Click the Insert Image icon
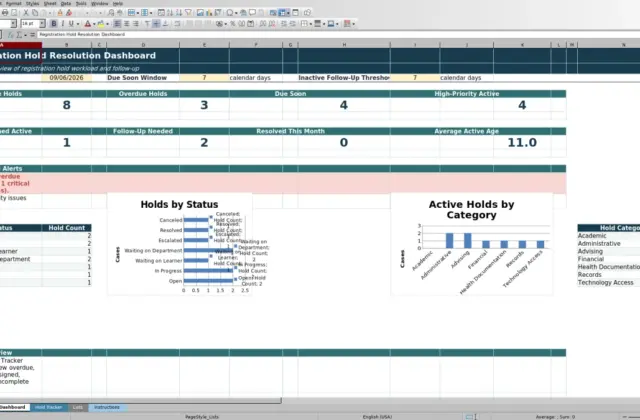 pyautogui.click(x=200, y=13)
